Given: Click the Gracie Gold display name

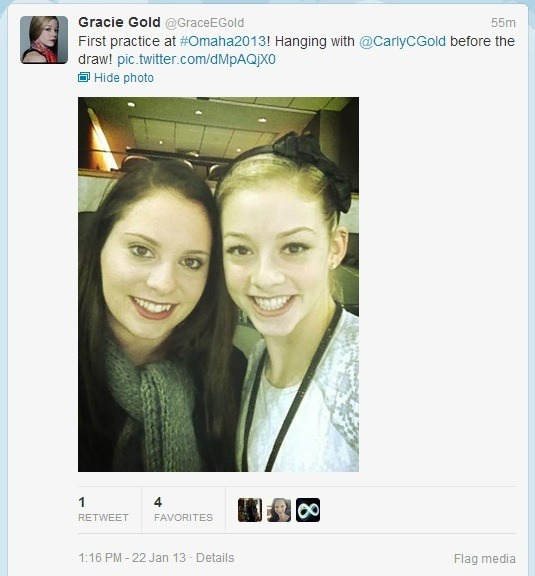Looking at the screenshot, I should click(x=119, y=22).
